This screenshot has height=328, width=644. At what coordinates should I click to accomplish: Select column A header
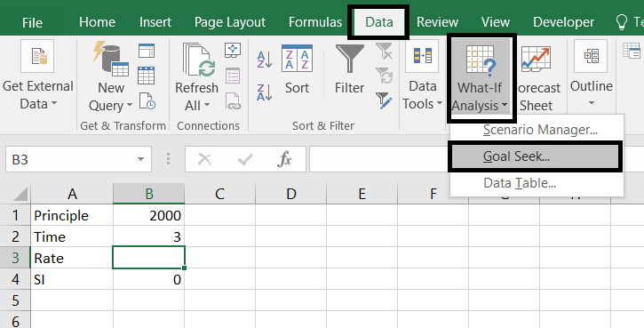click(x=72, y=194)
